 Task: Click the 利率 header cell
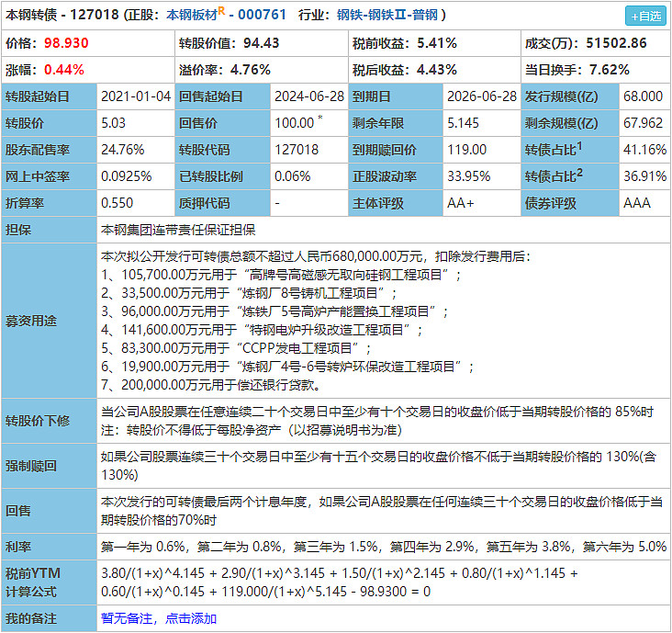click(49, 547)
